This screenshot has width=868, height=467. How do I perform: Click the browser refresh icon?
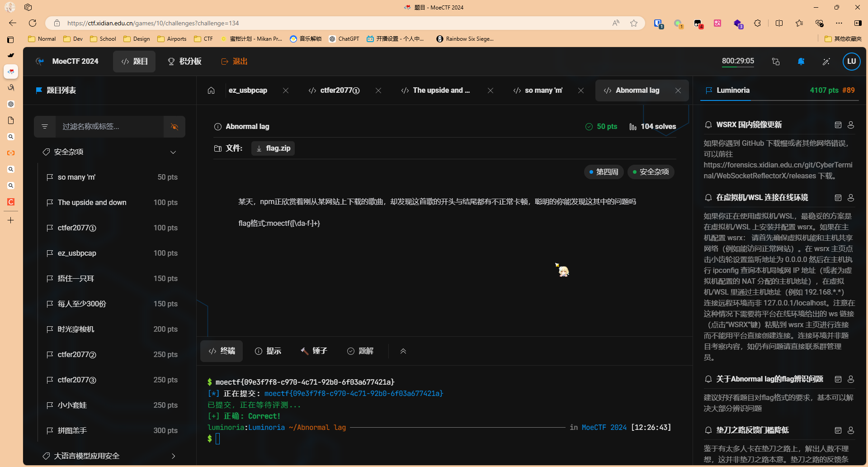click(x=33, y=23)
